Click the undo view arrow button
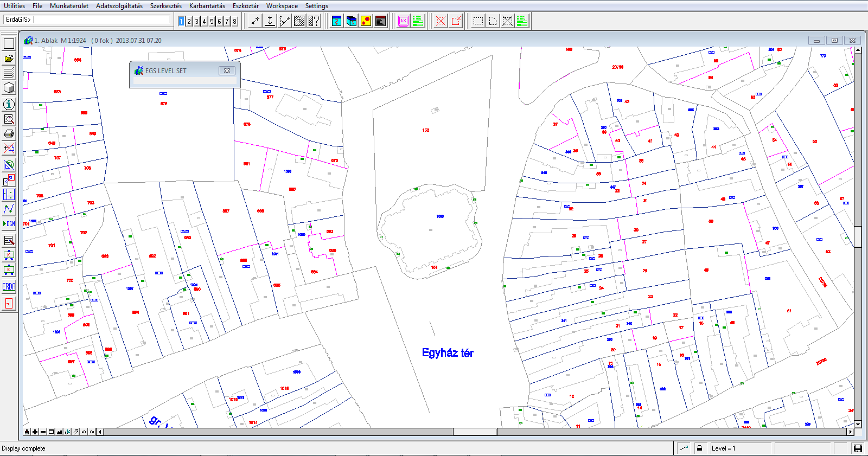The width and height of the screenshot is (868, 456). pyautogui.click(x=84, y=432)
